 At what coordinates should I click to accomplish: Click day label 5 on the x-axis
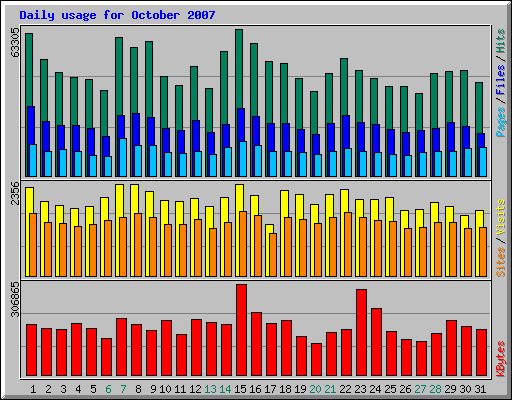[x=93, y=389]
